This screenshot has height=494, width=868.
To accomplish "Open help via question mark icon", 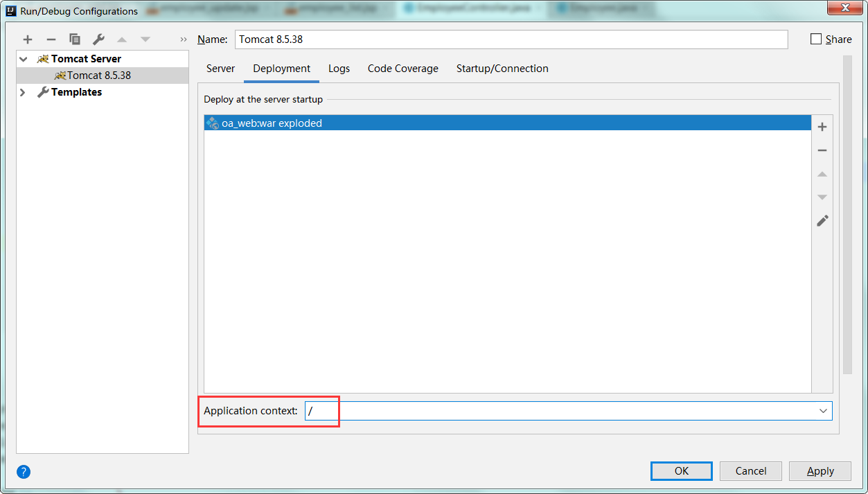I will [x=24, y=472].
